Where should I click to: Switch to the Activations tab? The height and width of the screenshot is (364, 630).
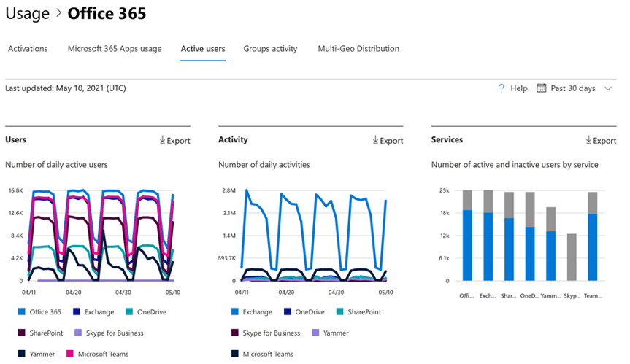pyautogui.click(x=28, y=49)
